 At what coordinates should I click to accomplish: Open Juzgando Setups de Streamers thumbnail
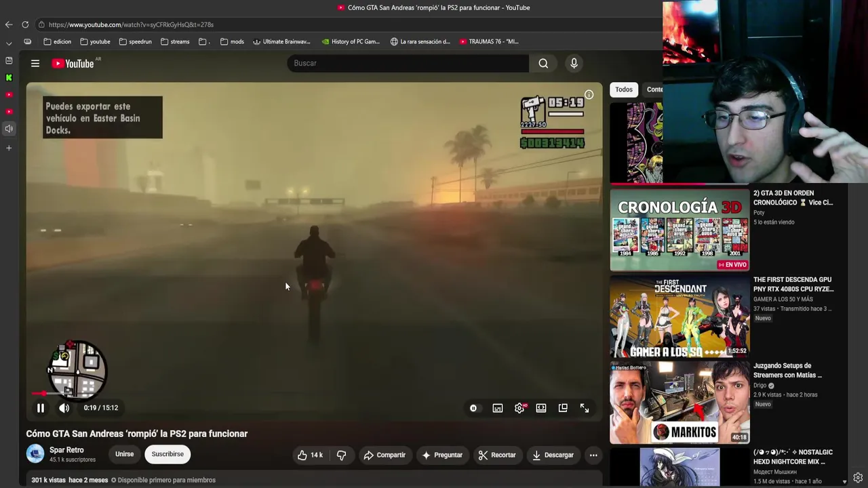click(679, 403)
